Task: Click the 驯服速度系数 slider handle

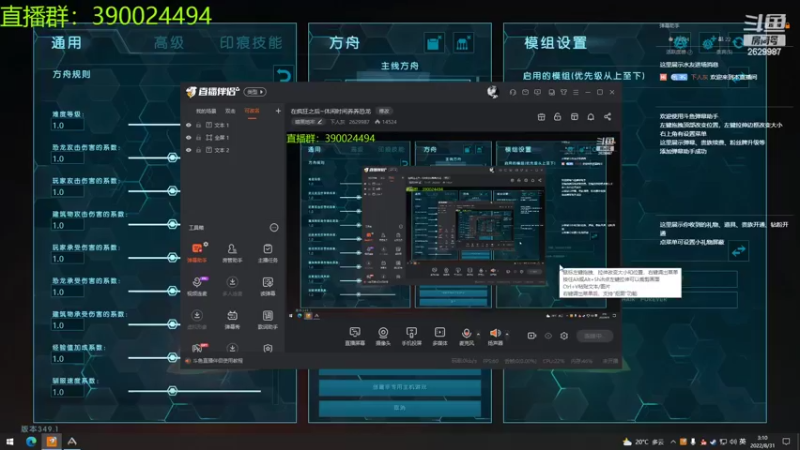Action: click(172, 391)
